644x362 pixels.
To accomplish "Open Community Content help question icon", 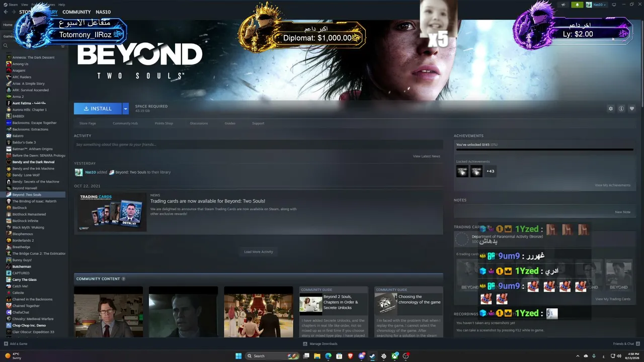I will point(123,279).
